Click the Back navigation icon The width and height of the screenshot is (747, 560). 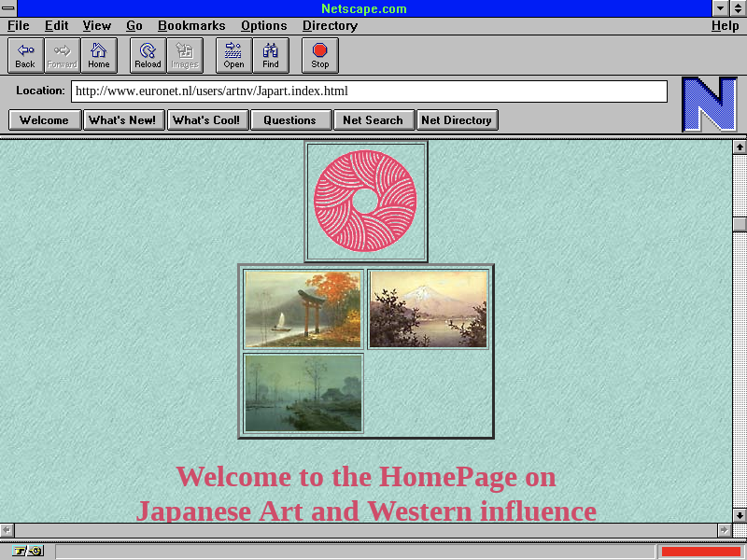(x=25, y=56)
